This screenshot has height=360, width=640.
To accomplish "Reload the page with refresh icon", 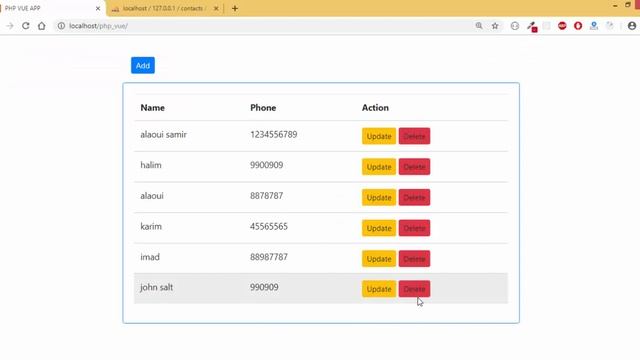I will click(x=26, y=26).
